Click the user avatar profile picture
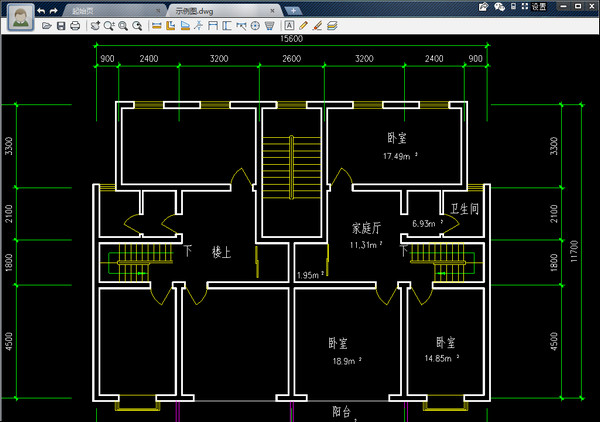The width and height of the screenshot is (600, 422). [x=19, y=16]
